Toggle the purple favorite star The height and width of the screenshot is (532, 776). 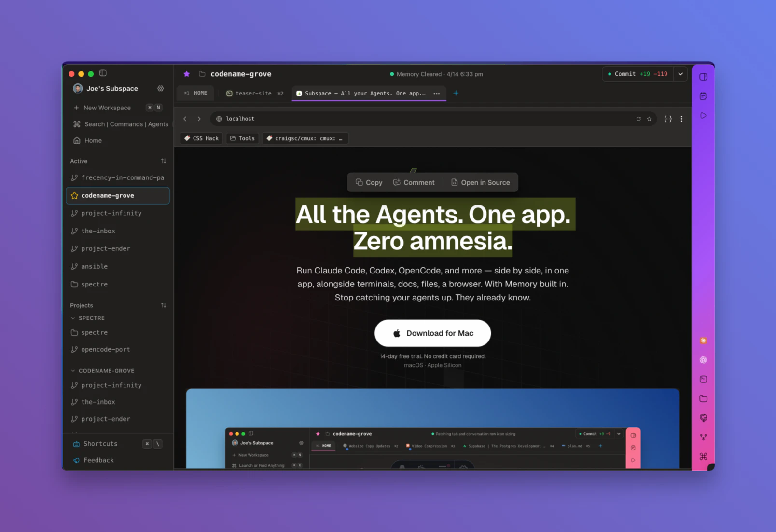[x=187, y=74]
